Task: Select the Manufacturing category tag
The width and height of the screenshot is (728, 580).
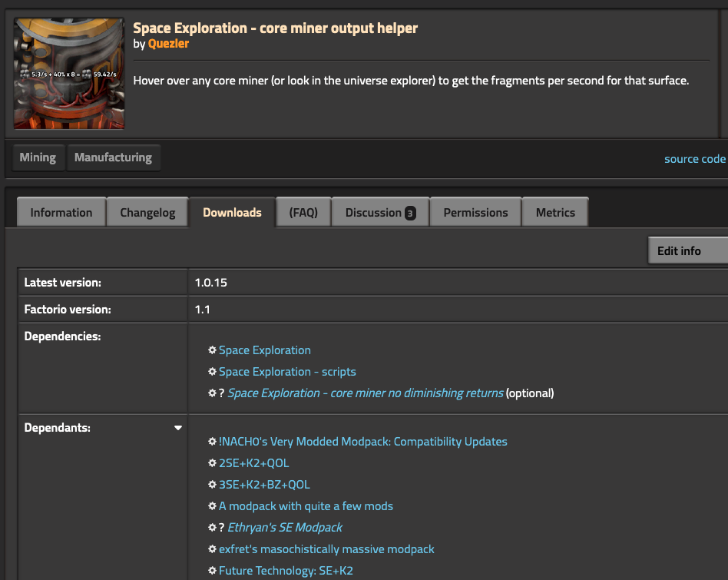Action: point(113,157)
